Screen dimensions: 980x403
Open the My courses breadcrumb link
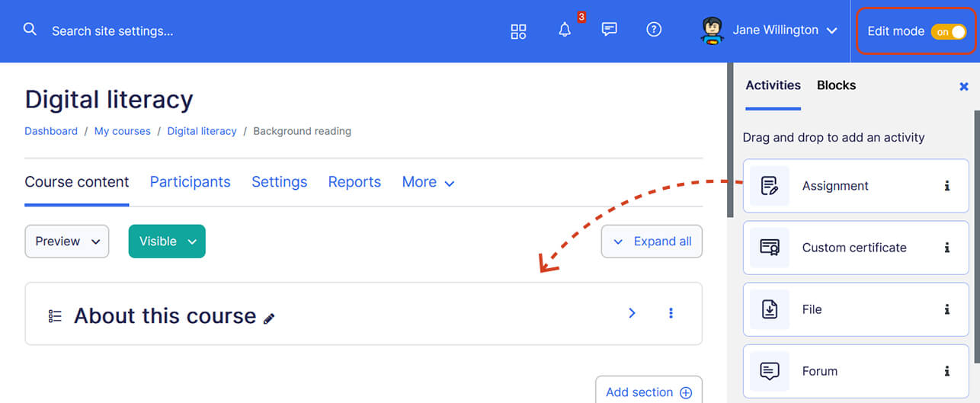point(123,131)
